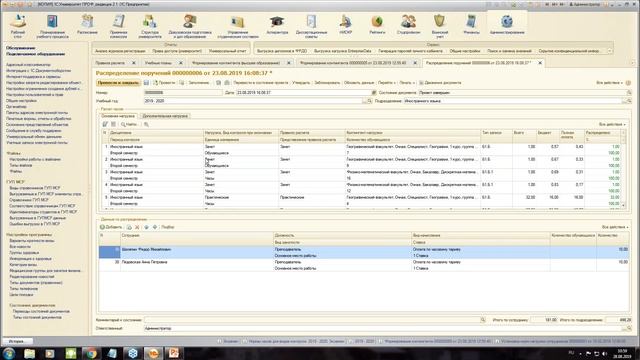Open the Воинский учет shield section
640x360 pixels.
pos(440,26)
